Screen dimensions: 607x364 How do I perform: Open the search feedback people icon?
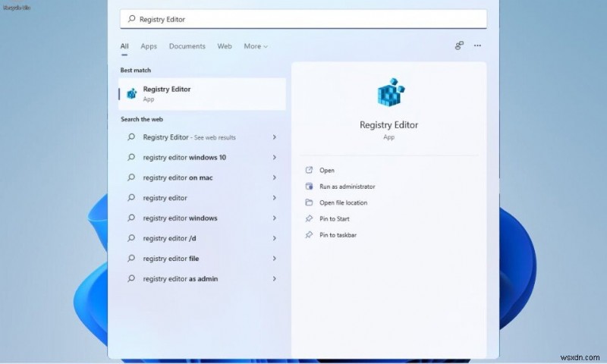459,45
